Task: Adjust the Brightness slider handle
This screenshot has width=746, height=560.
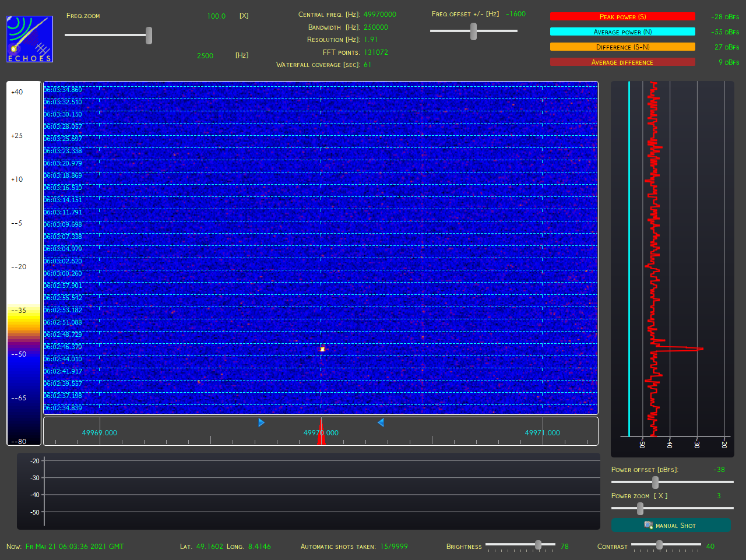Action: point(538,545)
